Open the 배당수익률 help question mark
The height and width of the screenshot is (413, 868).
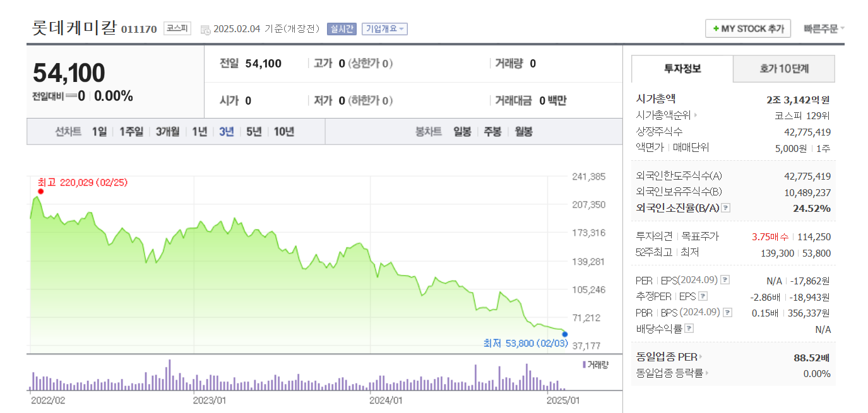[x=689, y=328]
